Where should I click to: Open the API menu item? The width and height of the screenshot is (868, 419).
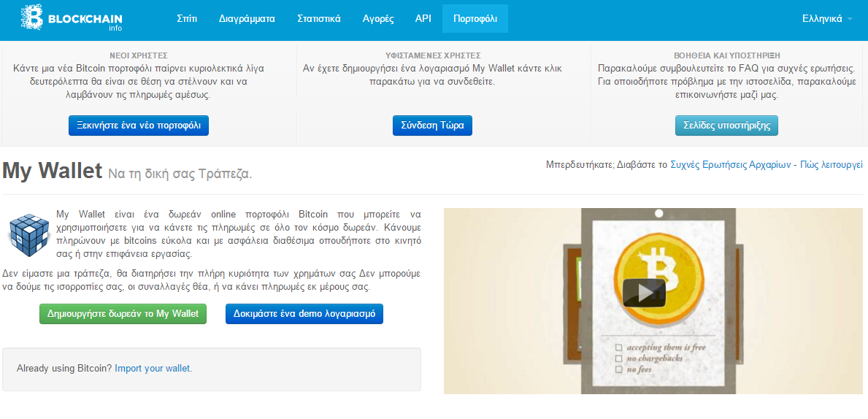[423, 18]
